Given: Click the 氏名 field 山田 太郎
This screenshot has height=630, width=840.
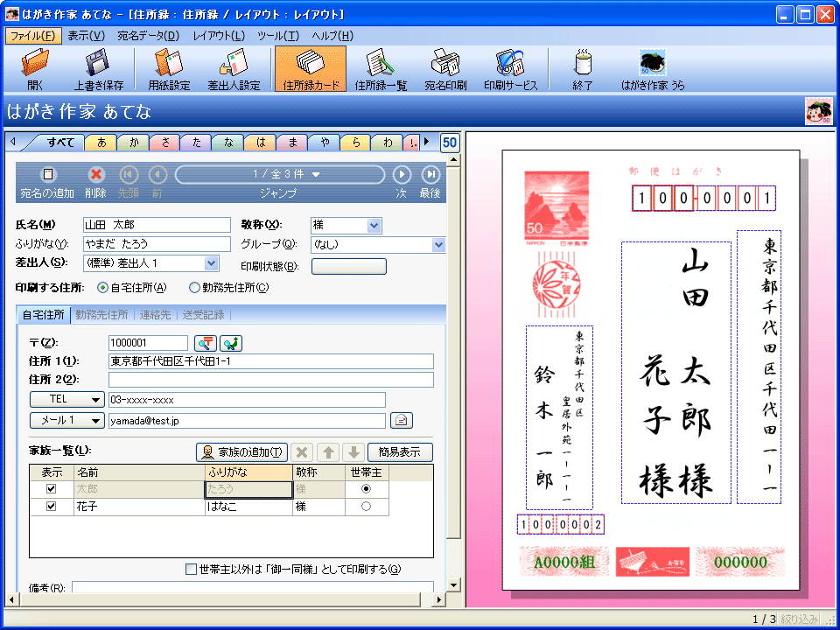Looking at the screenshot, I should (157, 225).
